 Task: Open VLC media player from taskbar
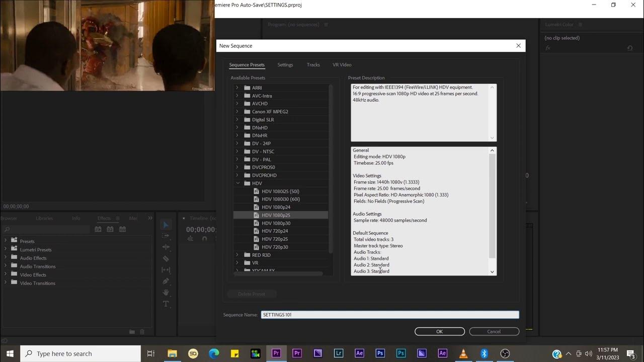pos(463,353)
